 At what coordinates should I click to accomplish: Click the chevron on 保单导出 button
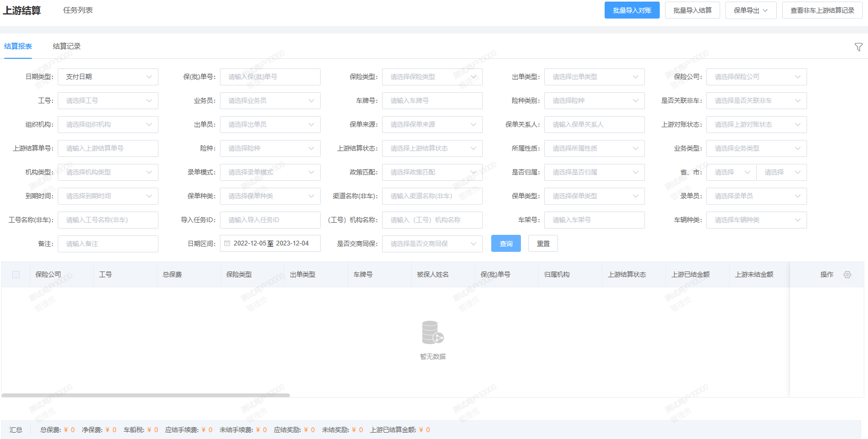pos(765,11)
